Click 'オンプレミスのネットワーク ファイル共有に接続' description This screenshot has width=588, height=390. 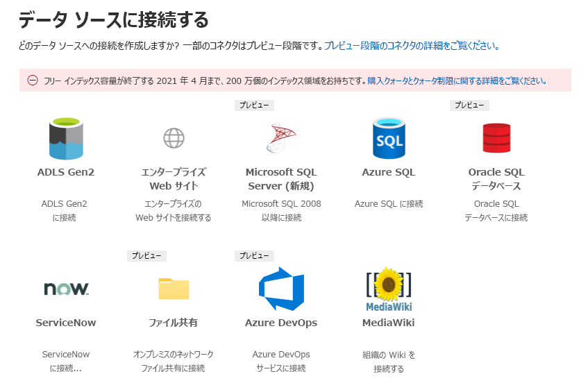click(x=174, y=362)
